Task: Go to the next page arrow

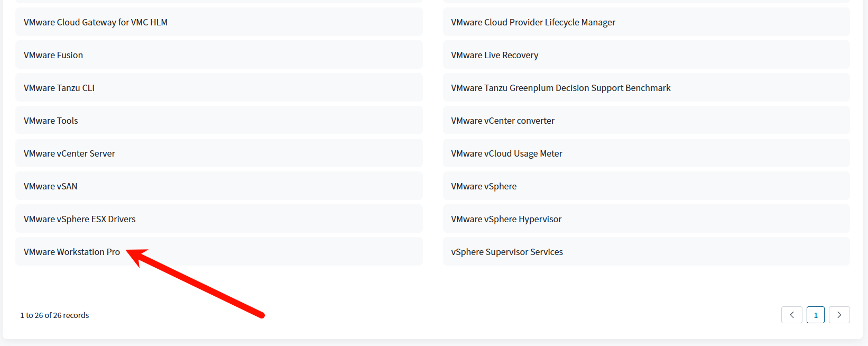Action: click(839, 315)
